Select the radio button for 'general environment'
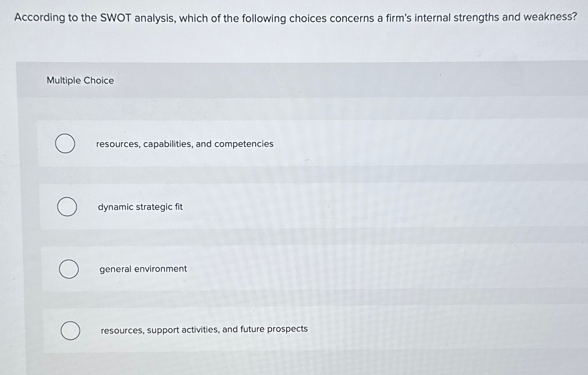 click(x=68, y=269)
